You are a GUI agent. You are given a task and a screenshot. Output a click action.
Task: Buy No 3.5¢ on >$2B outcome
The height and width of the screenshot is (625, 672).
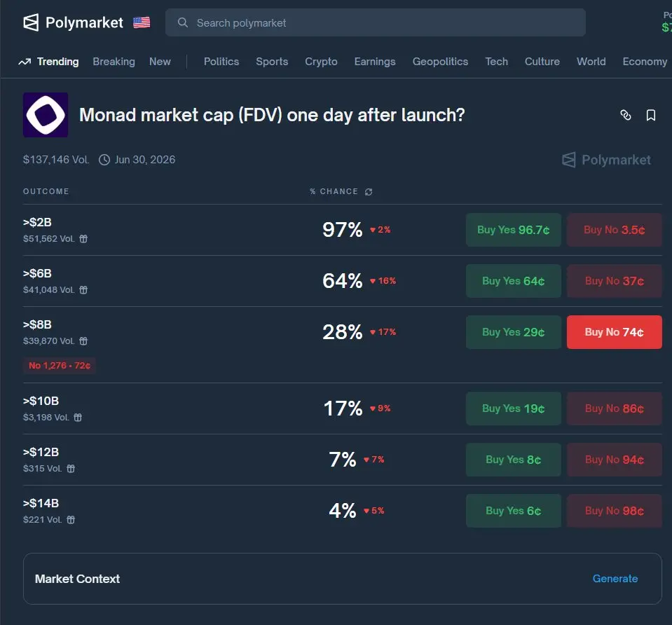pyautogui.click(x=614, y=230)
